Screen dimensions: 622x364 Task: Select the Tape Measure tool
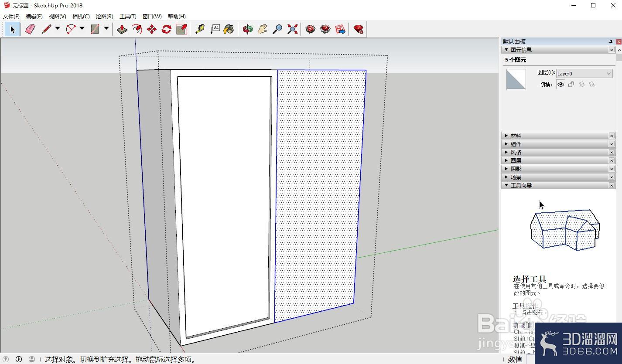[200, 29]
